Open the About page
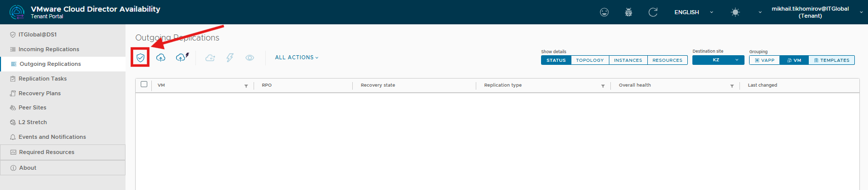Image resolution: width=868 pixels, height=190 pixels. click(63, 168)
